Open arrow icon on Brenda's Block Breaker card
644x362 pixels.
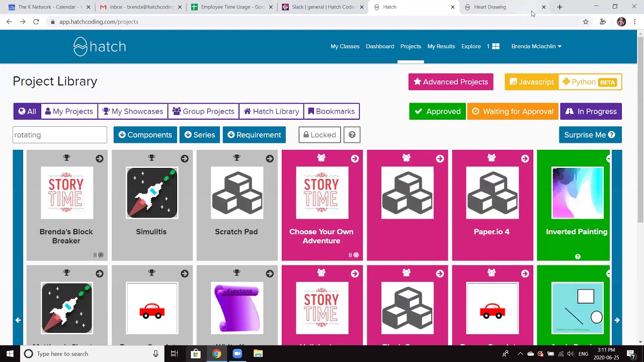click(x=100, y=158)
